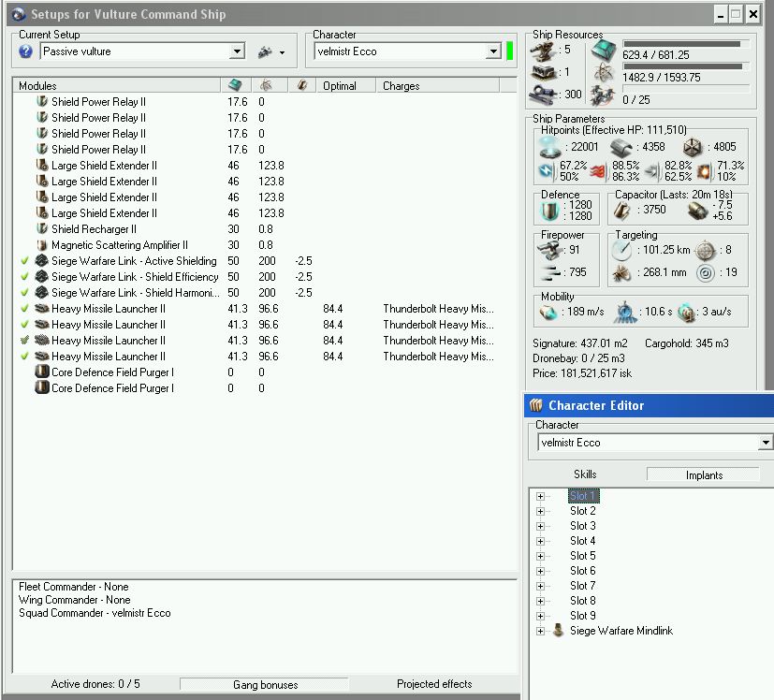Open the Gang bonuses tab
Screen dimensions: 774x700
tap(265, 685)
